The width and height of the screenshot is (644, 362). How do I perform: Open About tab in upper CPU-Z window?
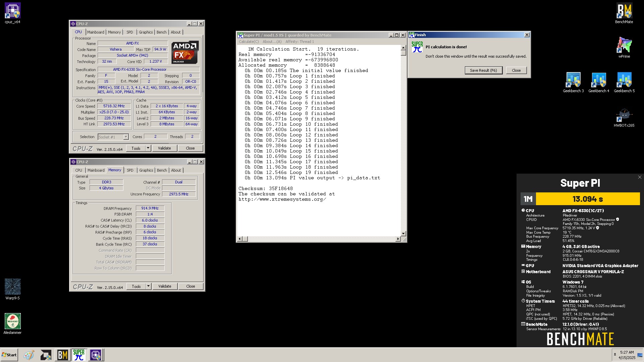coord(176,32)
